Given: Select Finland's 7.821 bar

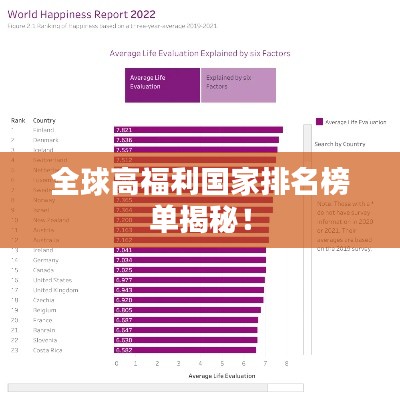Looking at the screenshot, I should click(x=198, y=130).
